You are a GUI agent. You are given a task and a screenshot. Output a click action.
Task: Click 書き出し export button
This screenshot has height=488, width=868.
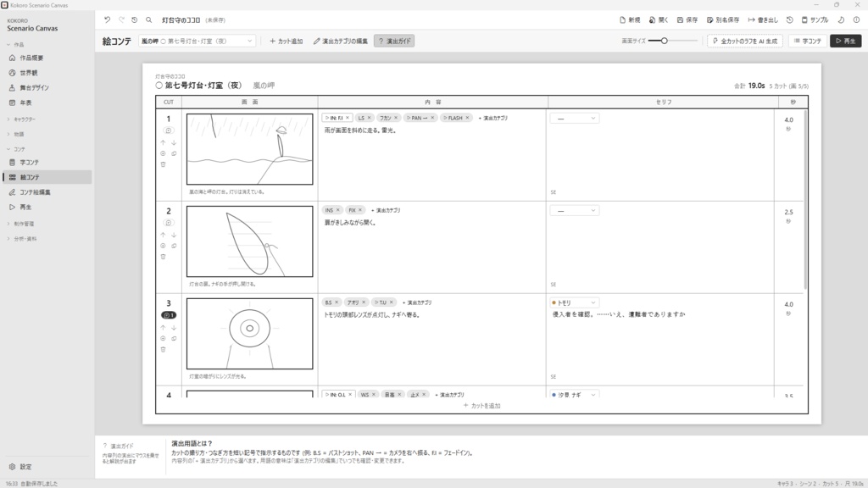pyautogui.click(x=763, y=20)
